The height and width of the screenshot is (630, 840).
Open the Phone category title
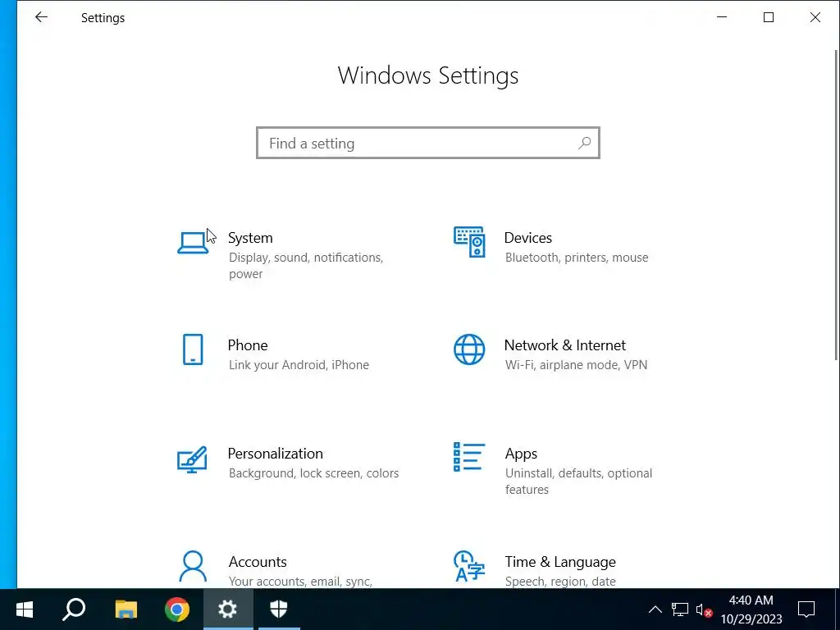click(x=248, y=345)
